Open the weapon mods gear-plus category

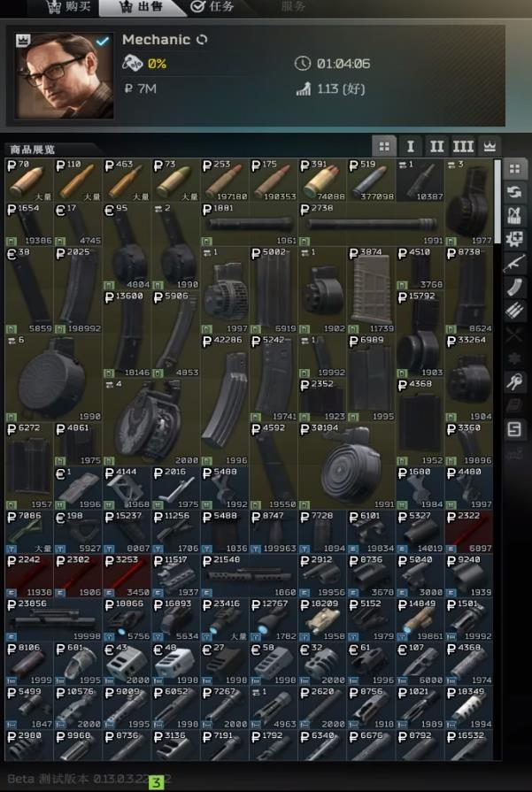point(514,239)
